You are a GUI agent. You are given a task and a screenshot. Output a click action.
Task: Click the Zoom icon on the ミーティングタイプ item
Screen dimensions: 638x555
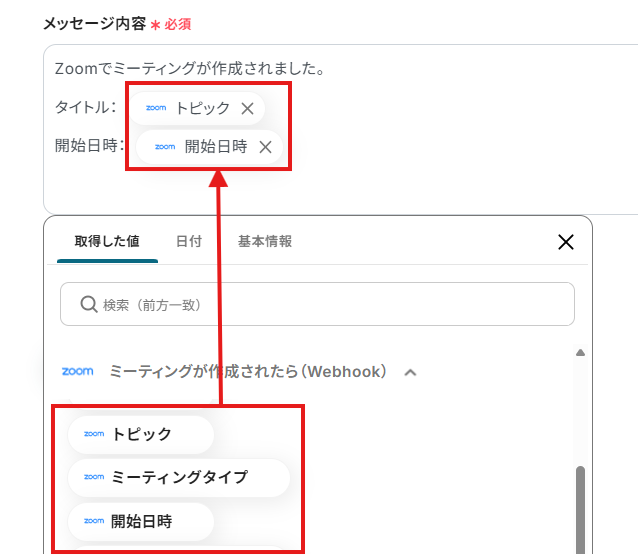click(94, 477)
